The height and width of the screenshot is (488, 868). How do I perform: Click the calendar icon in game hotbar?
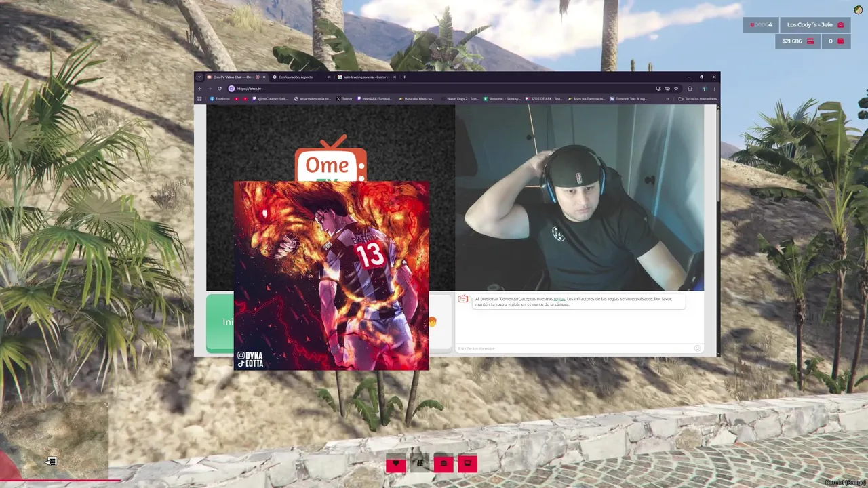(443, 464)
